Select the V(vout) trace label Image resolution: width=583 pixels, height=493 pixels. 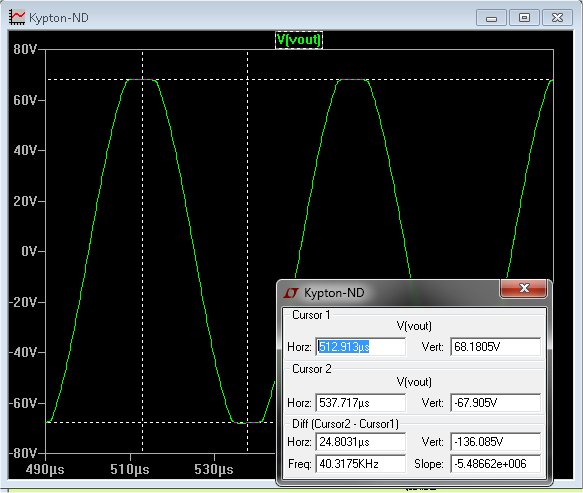click(x=299, y=40)
